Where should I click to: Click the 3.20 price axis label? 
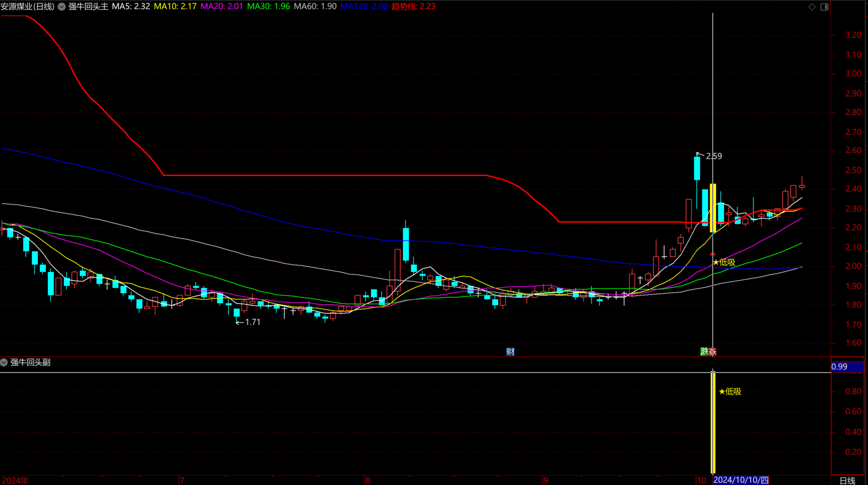853,35
